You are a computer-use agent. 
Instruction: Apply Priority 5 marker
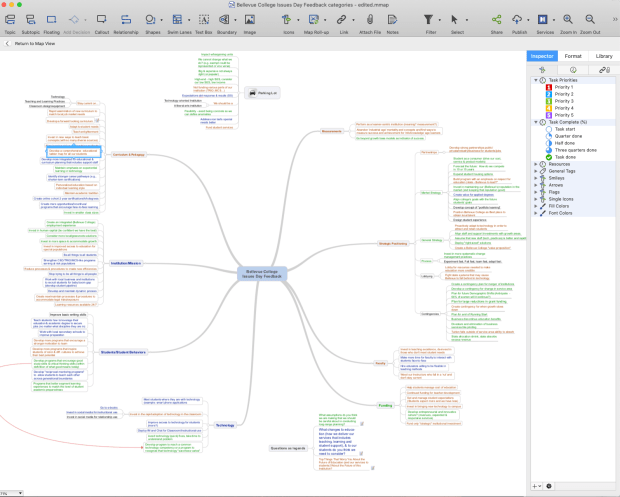tap(560, 115)
